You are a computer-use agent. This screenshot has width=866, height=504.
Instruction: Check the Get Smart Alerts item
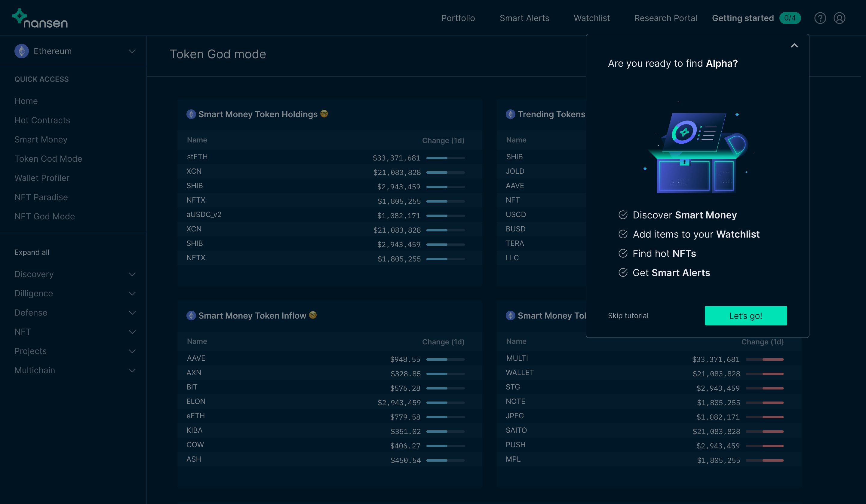point(623,273)
